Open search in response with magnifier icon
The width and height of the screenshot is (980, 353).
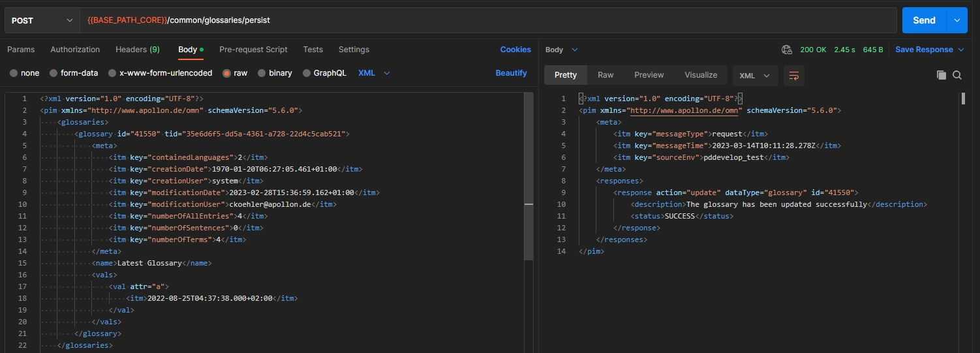pyautogui.click(x=957, y=76)
